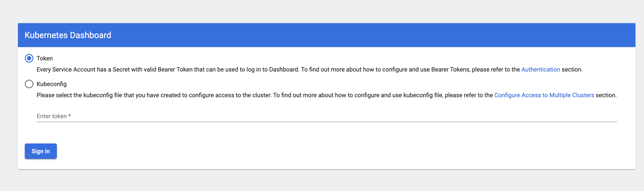The image size is (644, 191).
Task: Open the Authentication documentation link
Action: (540, 70)
